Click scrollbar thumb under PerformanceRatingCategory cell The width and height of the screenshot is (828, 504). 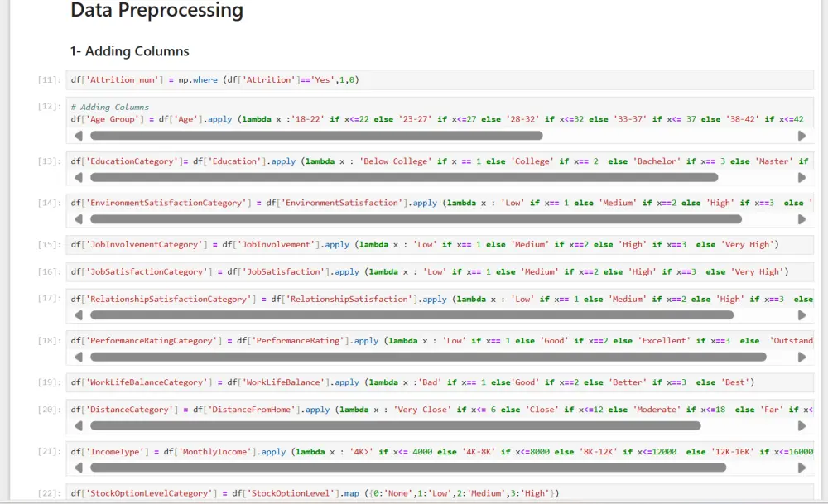click(428, 358)
